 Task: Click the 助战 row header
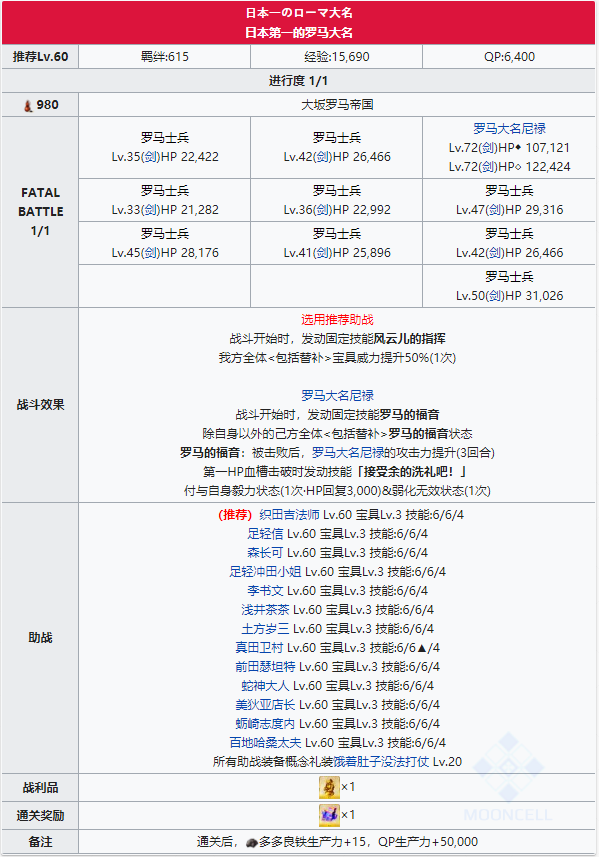tap(40, 638)
